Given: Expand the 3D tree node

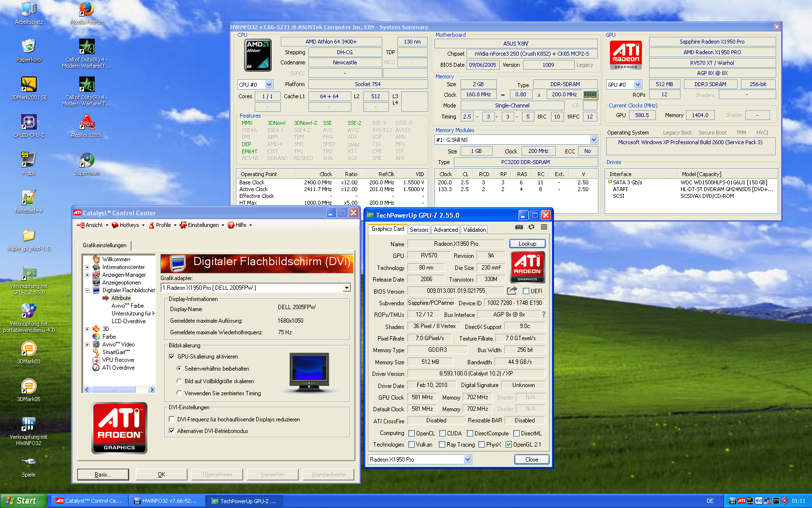Looking at the screenshot, I should click(x=87, y=329).
